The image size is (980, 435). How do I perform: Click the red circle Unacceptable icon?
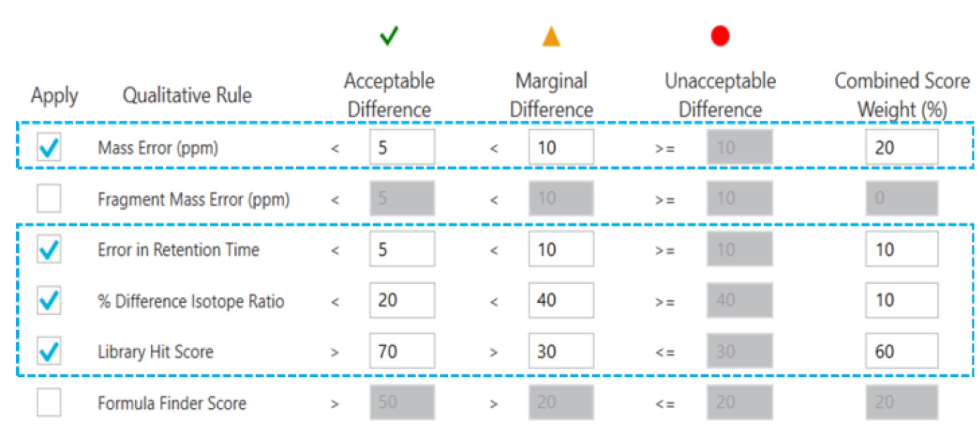pyautogui.click(x=720, y=36)
